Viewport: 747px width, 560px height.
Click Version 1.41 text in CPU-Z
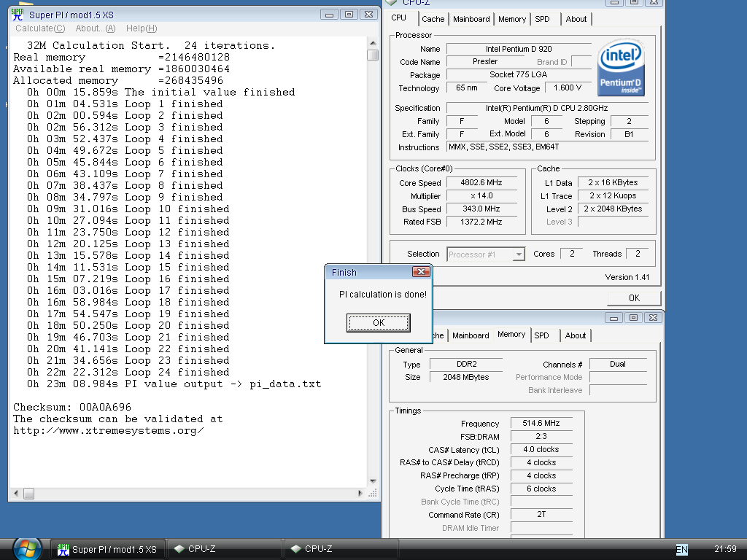pos(627,278)
